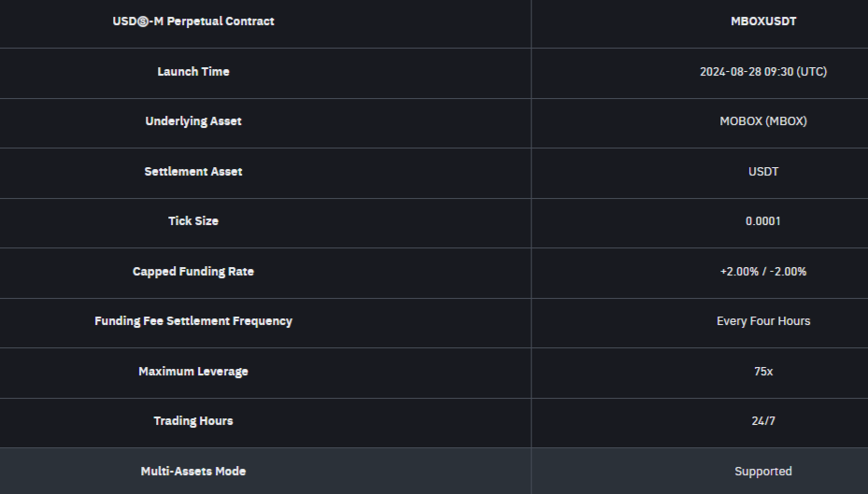The image size is (868, 494).
Task: Select the 'Every Four Hours' value
Action: tap(763, 321)
